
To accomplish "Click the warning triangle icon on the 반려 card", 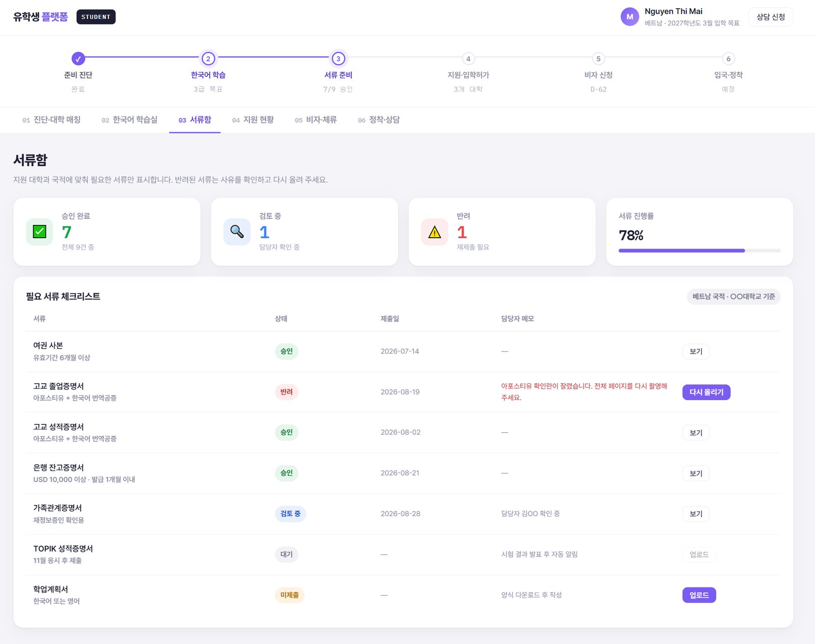I will click(x=434, y=232).
